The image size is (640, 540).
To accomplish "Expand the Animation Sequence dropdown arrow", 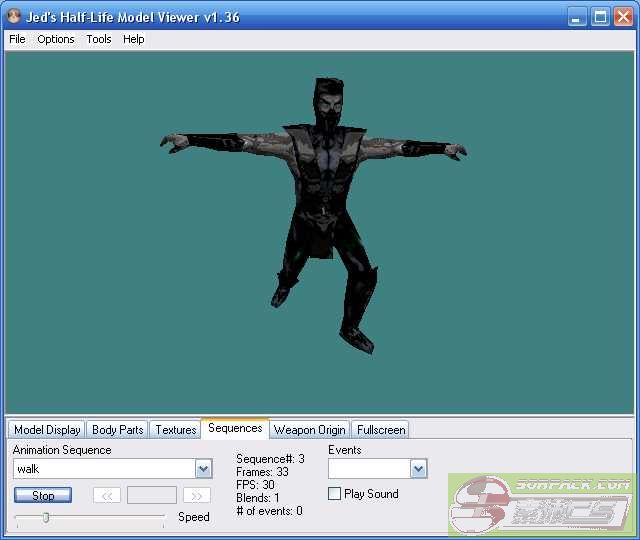I will pyautogui.click(x=204, y=469).
